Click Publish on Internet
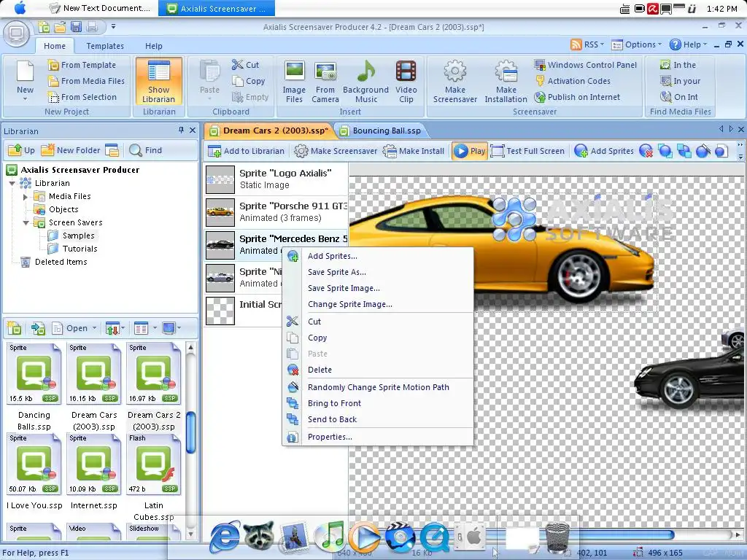 (x=578, y=97)
